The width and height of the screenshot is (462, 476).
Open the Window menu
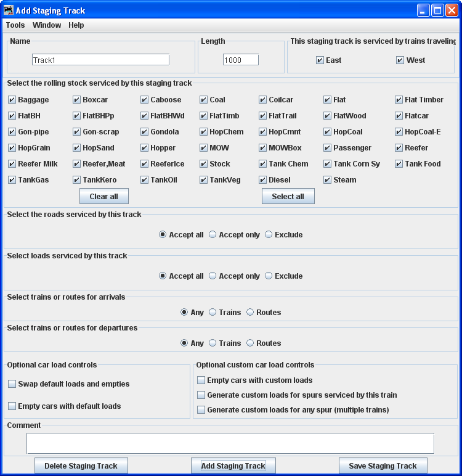(47, 25)
